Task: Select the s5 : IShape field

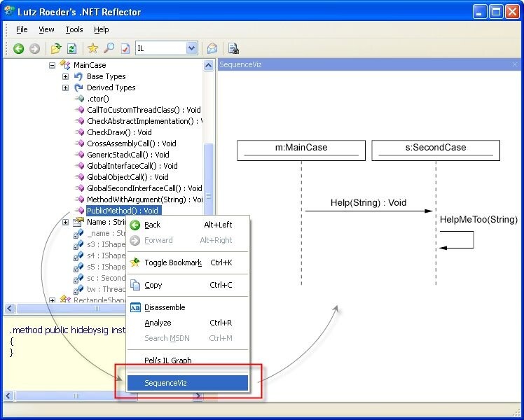Action: click(106, 267)
